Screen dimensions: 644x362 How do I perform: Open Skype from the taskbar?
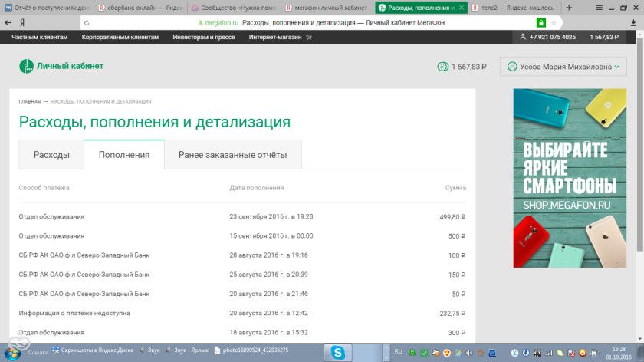pyautogui.click(x=337, y=353)
